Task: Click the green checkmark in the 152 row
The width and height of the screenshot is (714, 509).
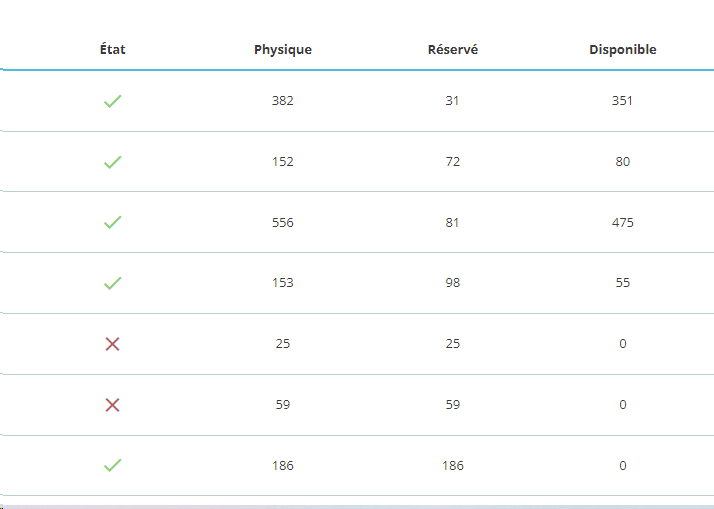Action: [x=113, y=162]
